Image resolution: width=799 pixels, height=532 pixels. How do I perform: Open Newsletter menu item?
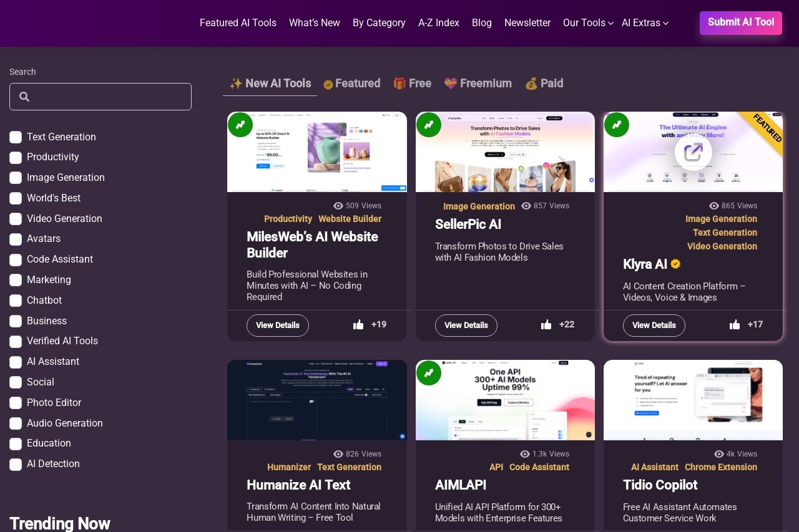coord(527,23)
